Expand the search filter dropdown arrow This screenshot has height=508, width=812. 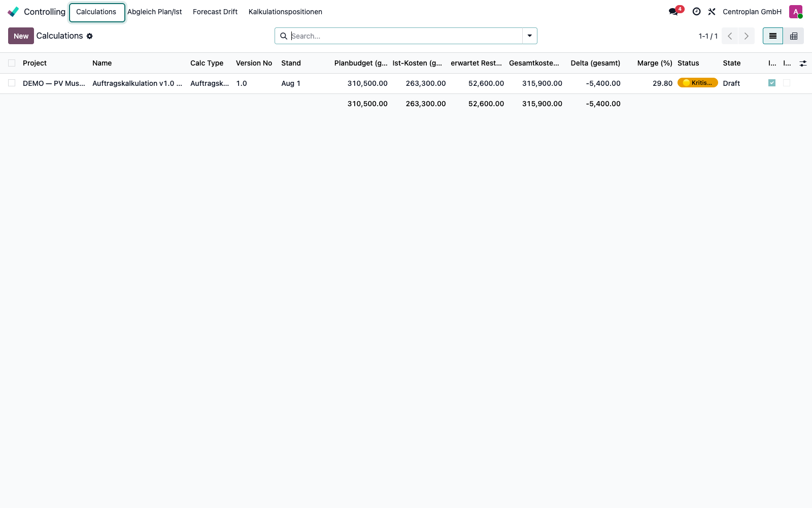point(529,36)
